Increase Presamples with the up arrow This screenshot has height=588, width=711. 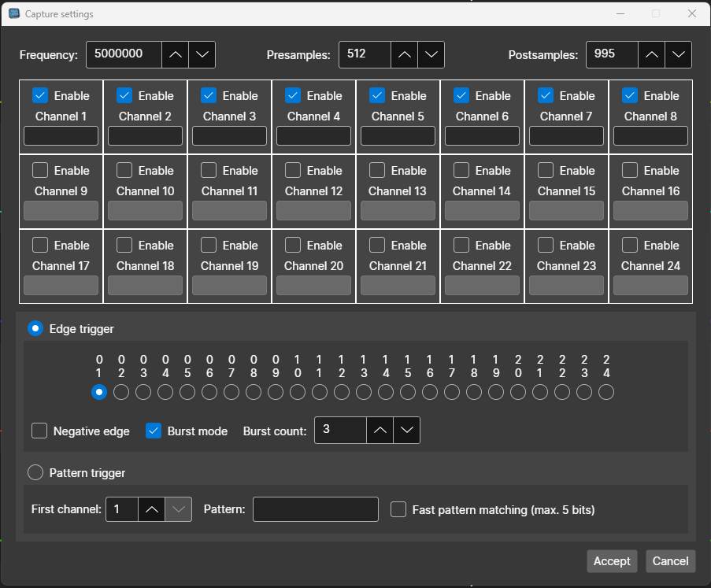[404, 55]
